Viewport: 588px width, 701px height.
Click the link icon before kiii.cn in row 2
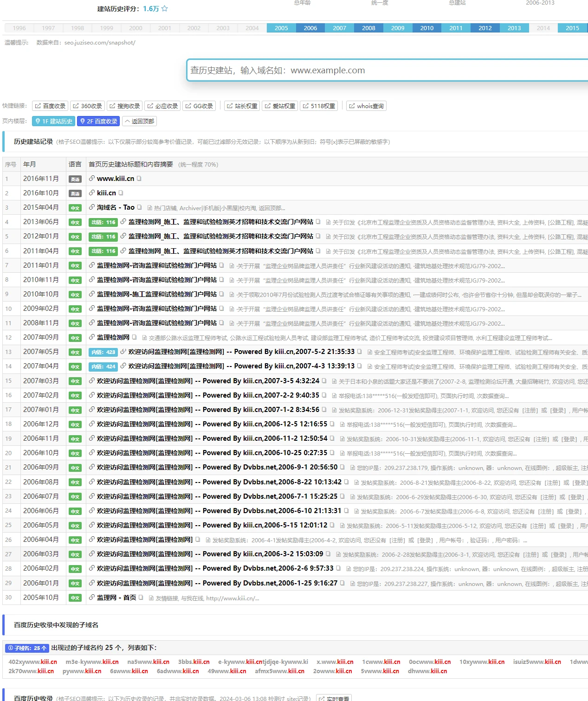pyautogui.click(x=92, y=193)
